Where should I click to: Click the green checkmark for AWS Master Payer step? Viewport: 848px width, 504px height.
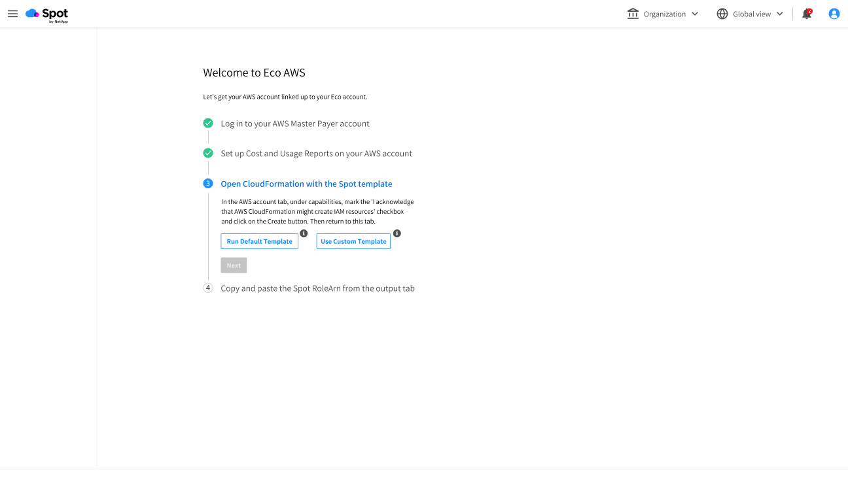[208, 123]
